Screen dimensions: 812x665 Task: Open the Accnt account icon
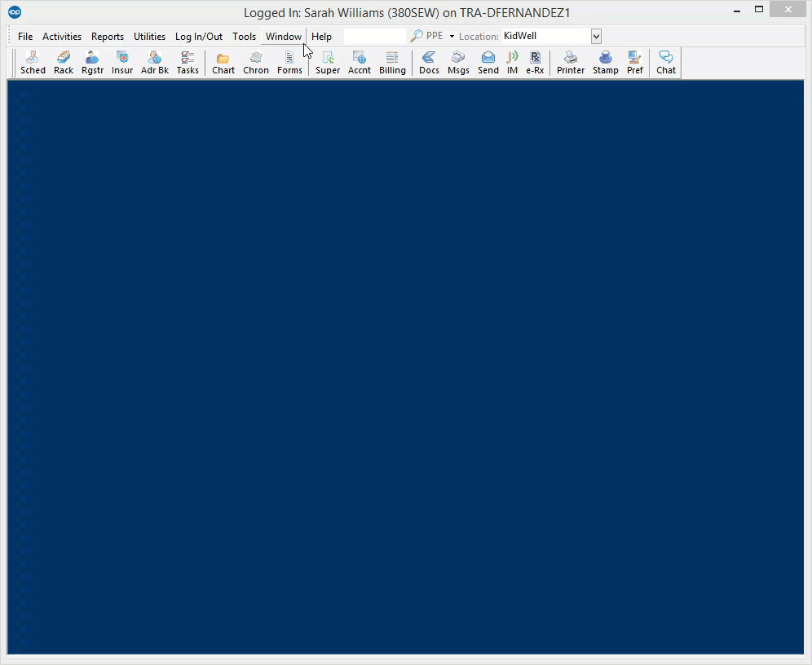[360, 63]
